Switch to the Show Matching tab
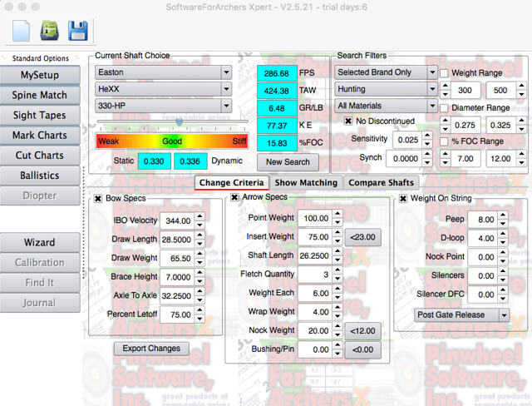532x406 pixels. click(306, 183)
